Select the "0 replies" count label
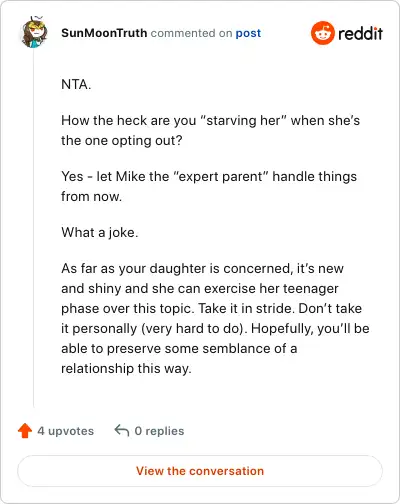The width and height of the screenshot is (400, 504). [x=159, y=431]
